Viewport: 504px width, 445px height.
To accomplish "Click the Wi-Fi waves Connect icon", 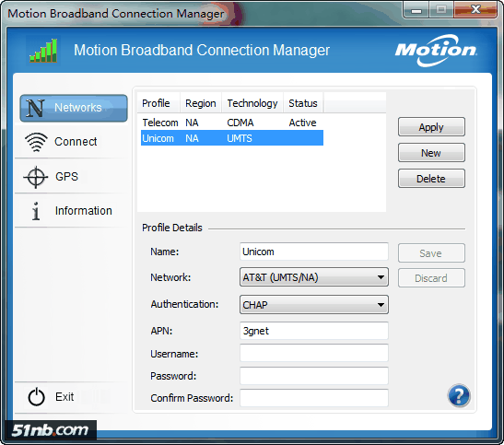I will pyautogui.click(x=36, y=142).
